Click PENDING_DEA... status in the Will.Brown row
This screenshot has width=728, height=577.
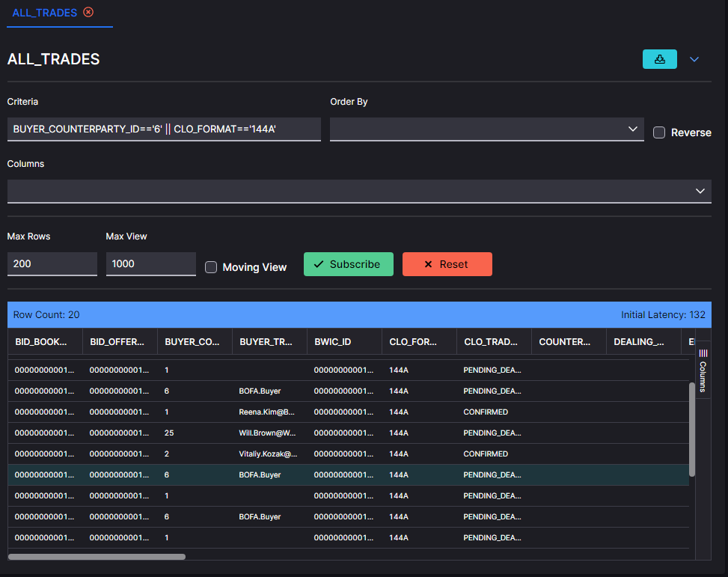[492, 433]
